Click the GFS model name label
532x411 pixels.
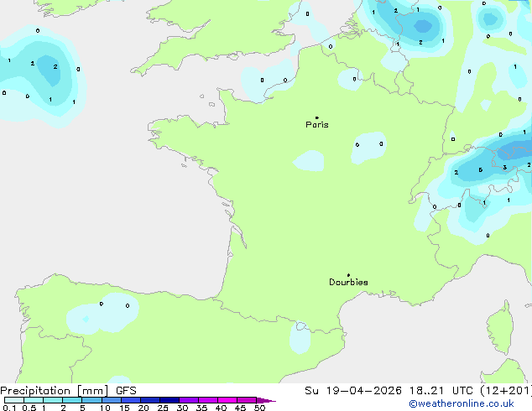126,391
